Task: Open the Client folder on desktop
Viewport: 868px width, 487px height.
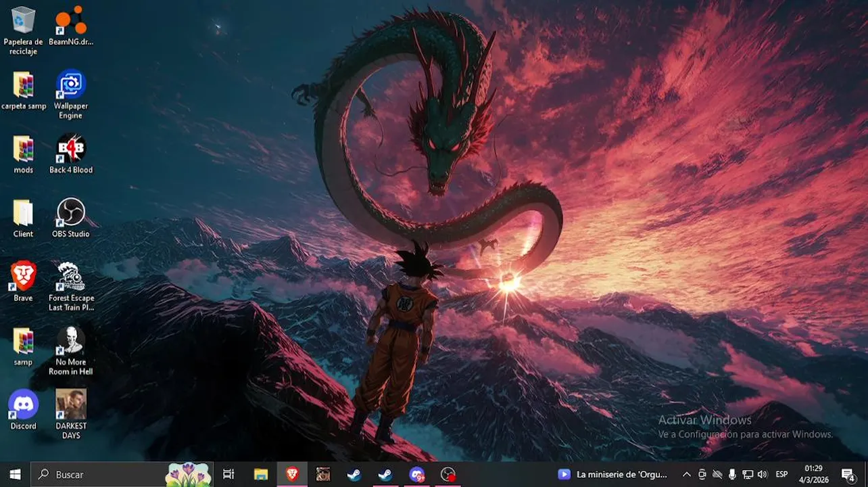Action: [23, 218]
